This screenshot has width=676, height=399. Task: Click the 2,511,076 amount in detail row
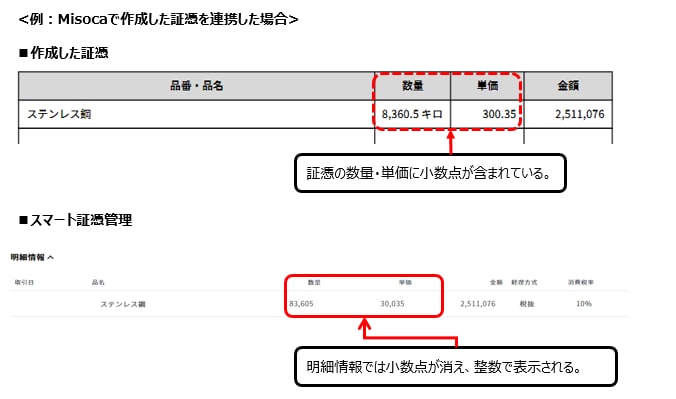pyautogui.click(x=478, y=304)
